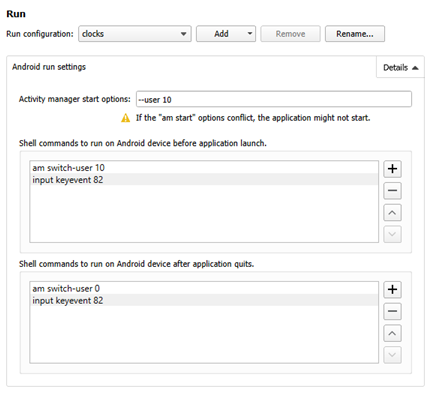Add a before-launch shell command with plus
The height and width of the screenshot is (395, 432).
392,169
